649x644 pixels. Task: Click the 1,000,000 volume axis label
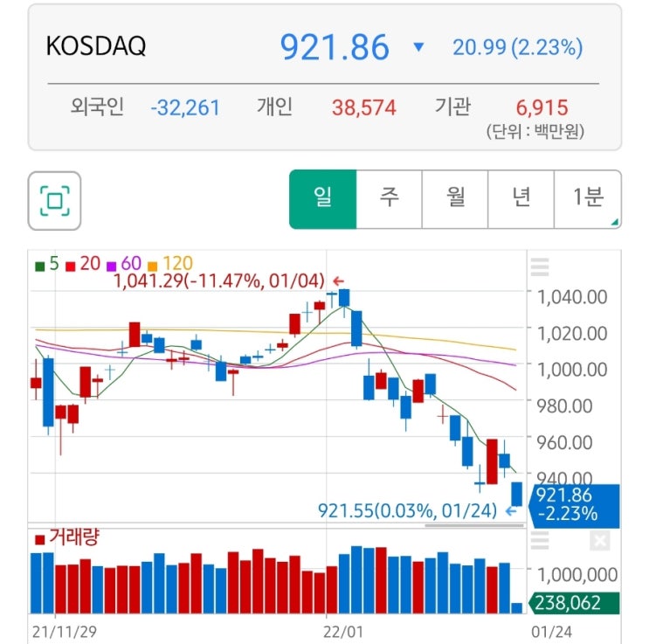pyautogui.click(x=577, y=575)
